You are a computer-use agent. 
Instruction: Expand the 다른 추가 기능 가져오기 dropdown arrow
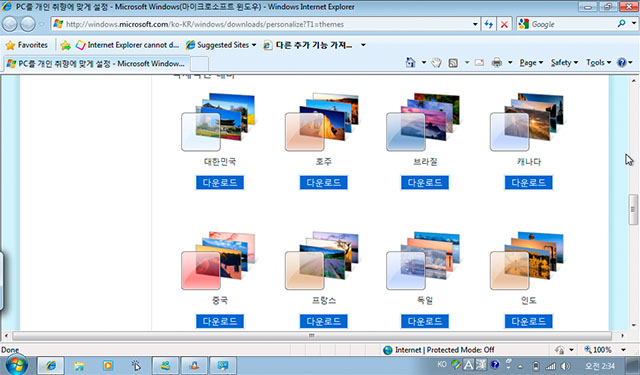coord(363,45)
